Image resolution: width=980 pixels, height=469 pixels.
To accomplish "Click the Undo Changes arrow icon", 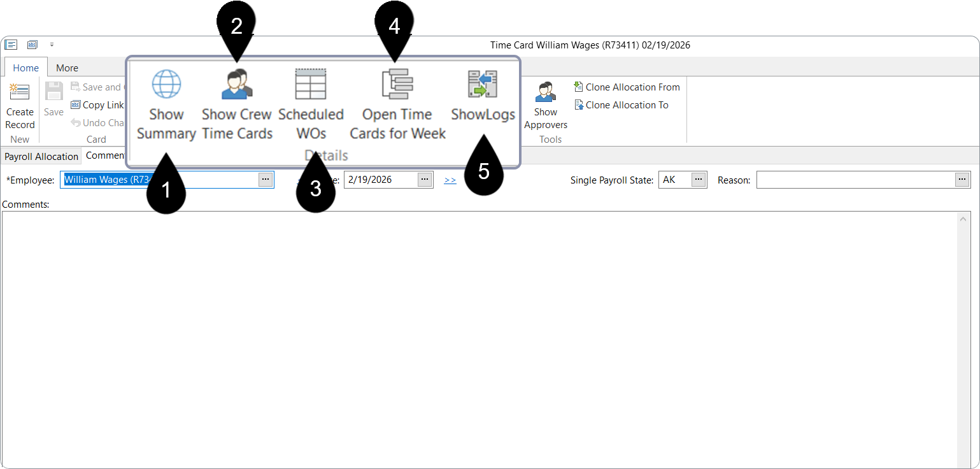I will (75, 123).
